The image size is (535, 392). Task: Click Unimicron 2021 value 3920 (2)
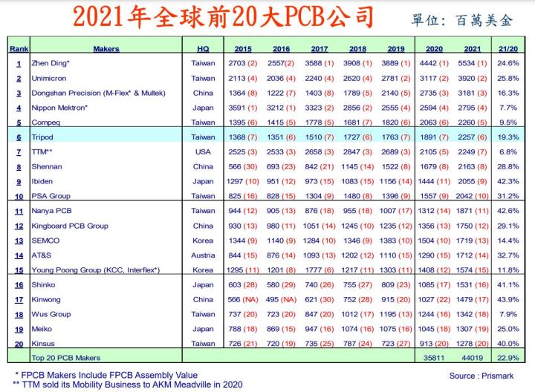tap(473, 79)
